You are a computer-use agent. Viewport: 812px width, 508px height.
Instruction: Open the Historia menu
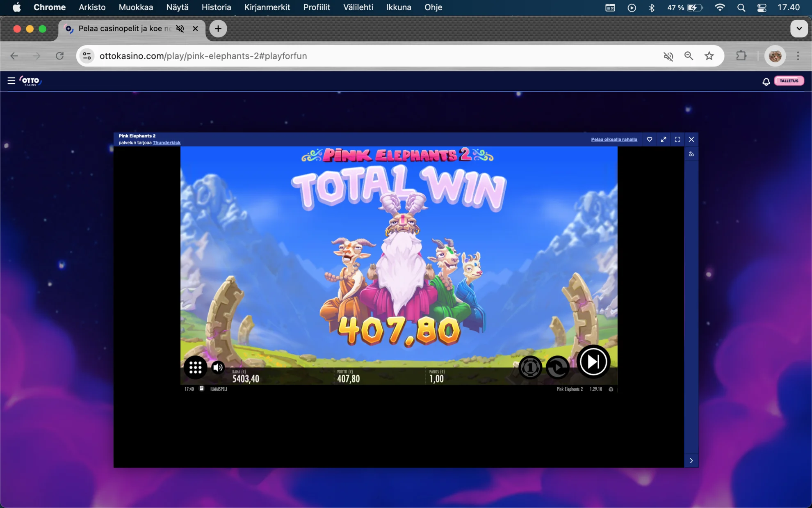click(x=216, y=7)
